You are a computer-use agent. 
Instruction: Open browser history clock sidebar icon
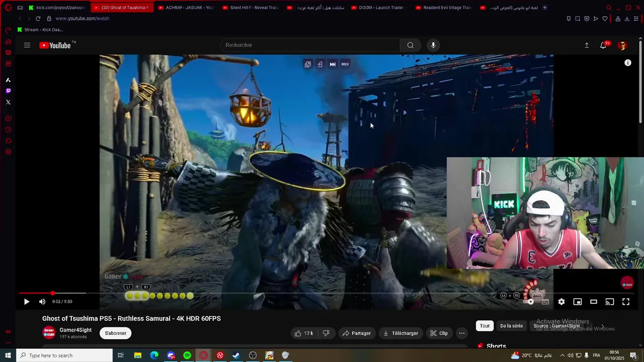(8, 130)
